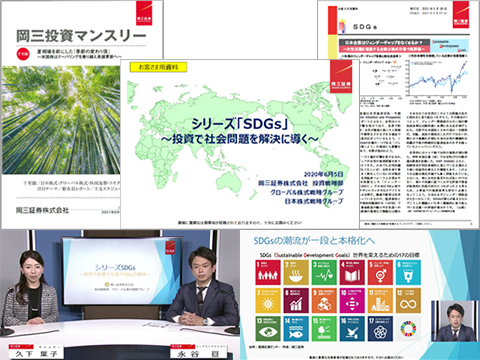Select the SDG goal 2 zero-hunger bowl icon
This screenshot has width=480, height=360.
[x=296, y=272]
